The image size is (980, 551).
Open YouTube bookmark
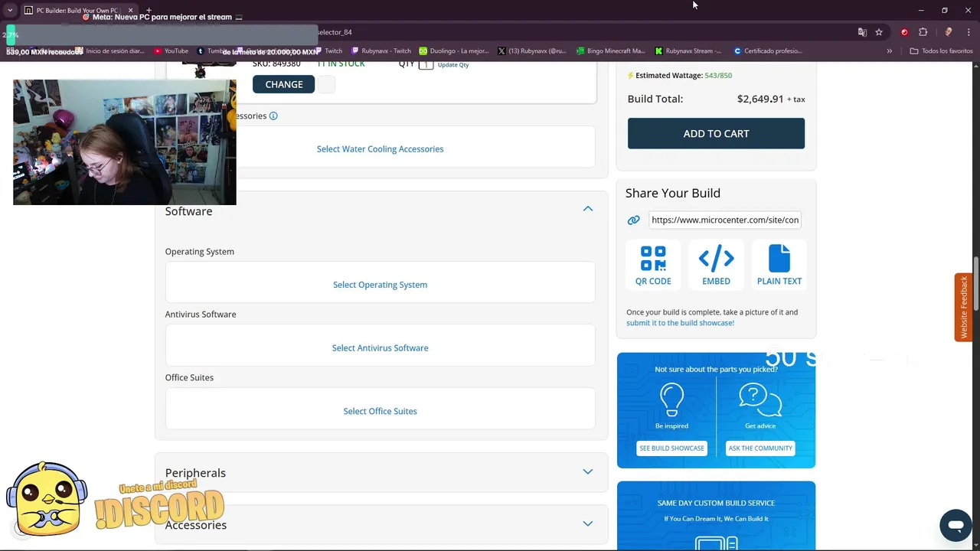click(171, 51)
